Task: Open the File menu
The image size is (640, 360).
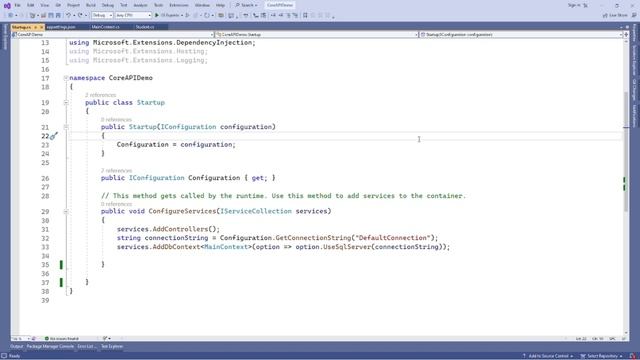Action: 17,5
